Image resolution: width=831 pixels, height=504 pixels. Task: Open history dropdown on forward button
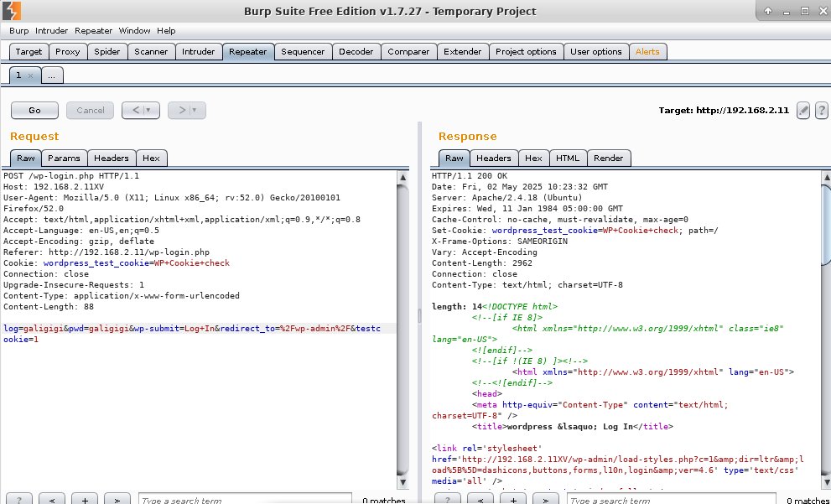pos(195,110)
